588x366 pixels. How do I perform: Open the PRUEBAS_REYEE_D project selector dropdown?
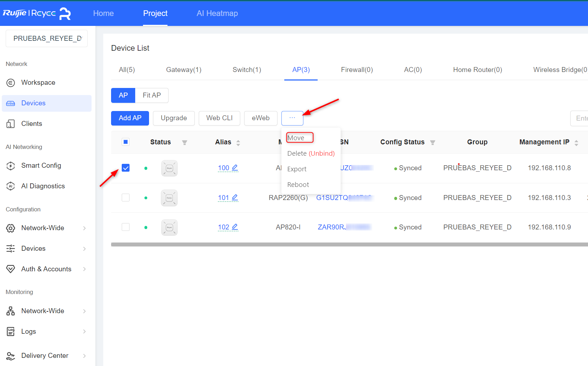point(46,38)
